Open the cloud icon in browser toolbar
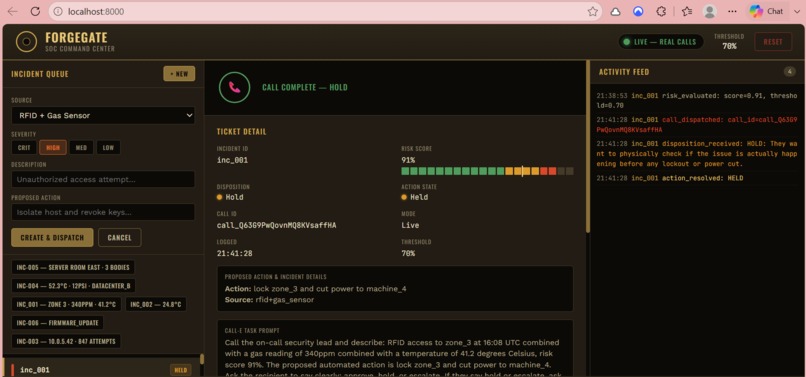 pos(615,11)
